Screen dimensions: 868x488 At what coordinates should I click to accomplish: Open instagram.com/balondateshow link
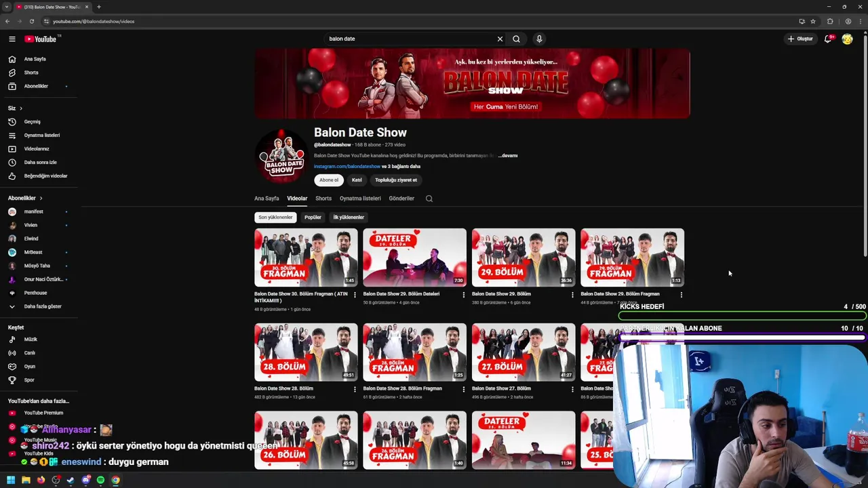(347, 166)
